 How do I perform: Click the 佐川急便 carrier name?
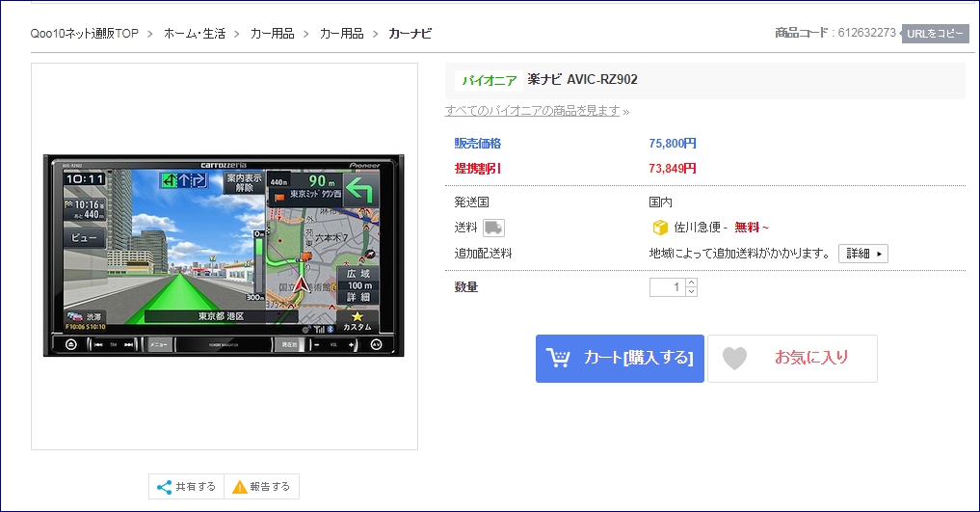tap(697, 228)
